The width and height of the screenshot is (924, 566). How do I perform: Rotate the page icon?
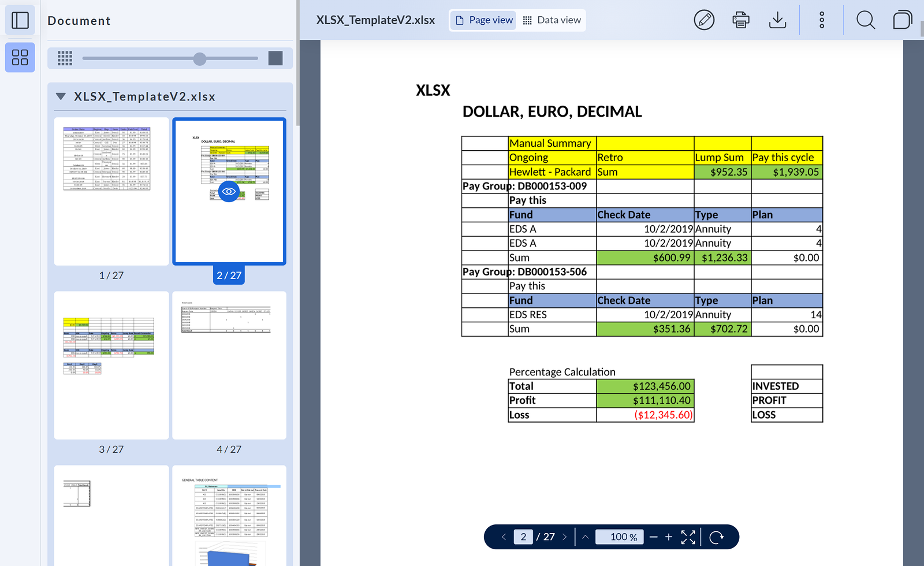pos(717,537)
